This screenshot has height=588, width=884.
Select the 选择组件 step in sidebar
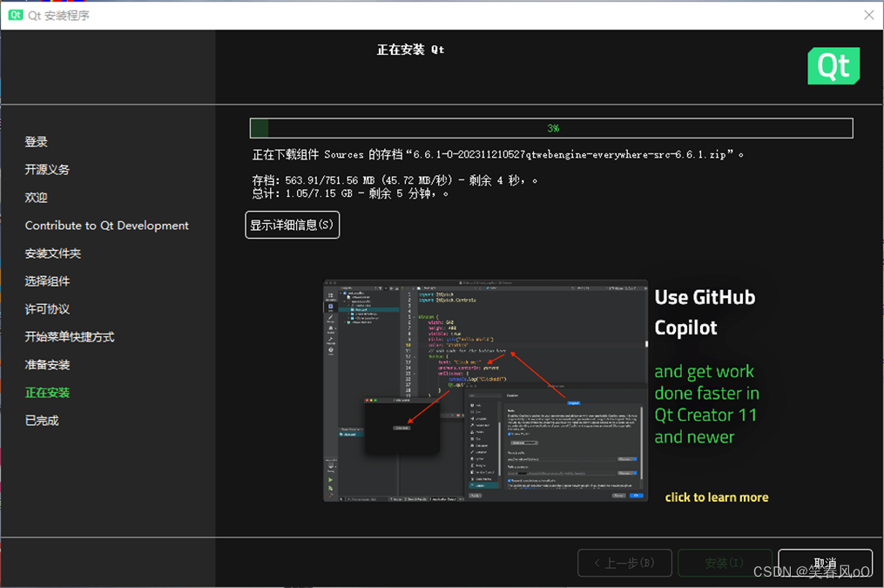(47, 280)
